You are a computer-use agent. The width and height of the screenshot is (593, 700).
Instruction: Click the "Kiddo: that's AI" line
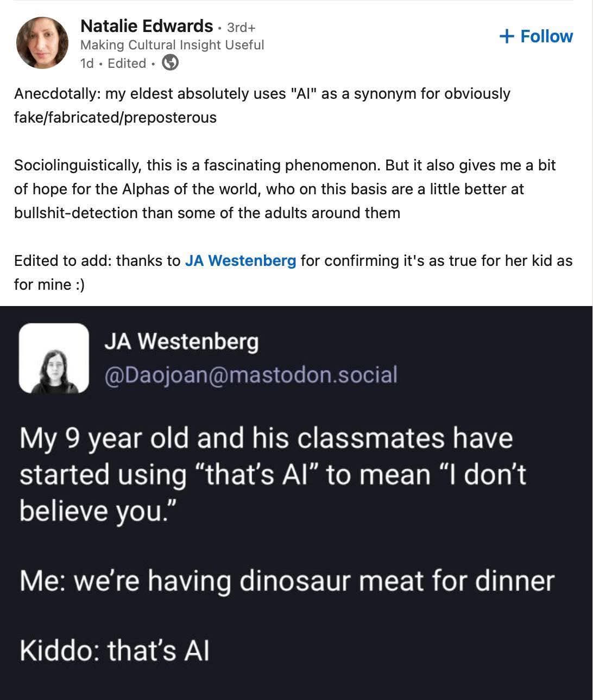coord(115,650)
